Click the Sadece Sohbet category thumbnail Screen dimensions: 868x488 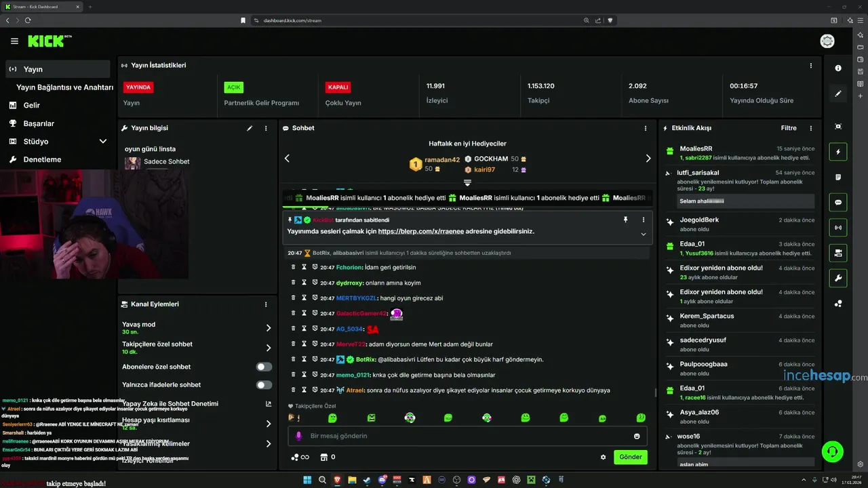point(133,163)
